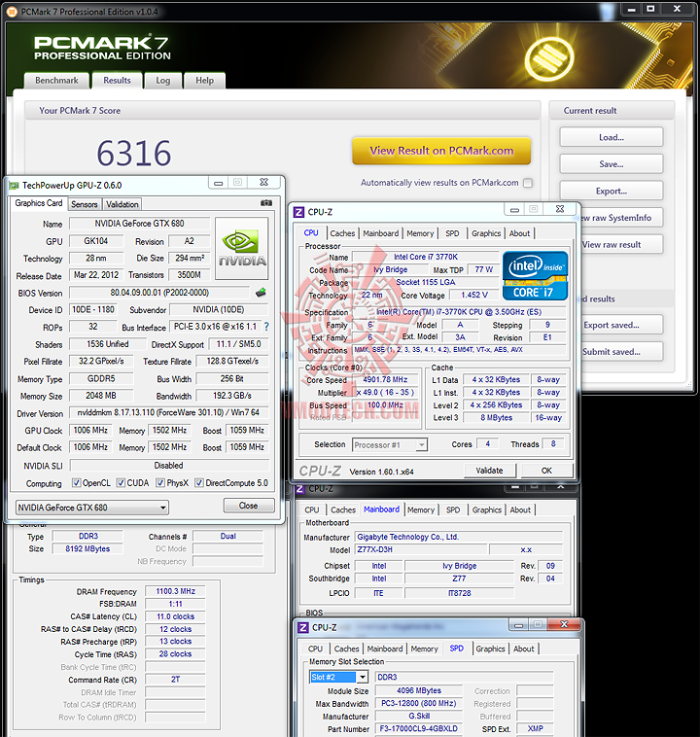700x737 pixels.
Task: Close the CPU-Z SPD window
Action: (564, 624)
